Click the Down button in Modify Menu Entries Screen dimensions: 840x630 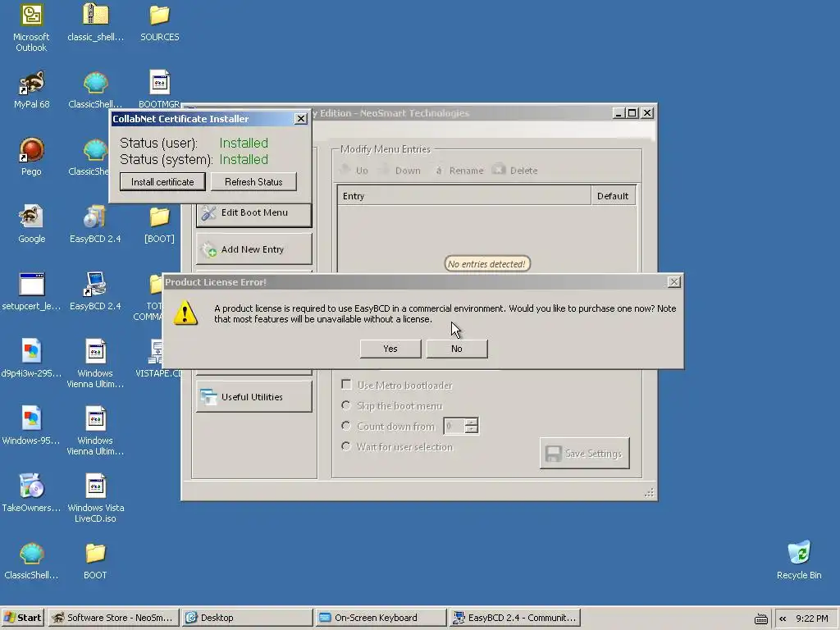pos(400,171)
